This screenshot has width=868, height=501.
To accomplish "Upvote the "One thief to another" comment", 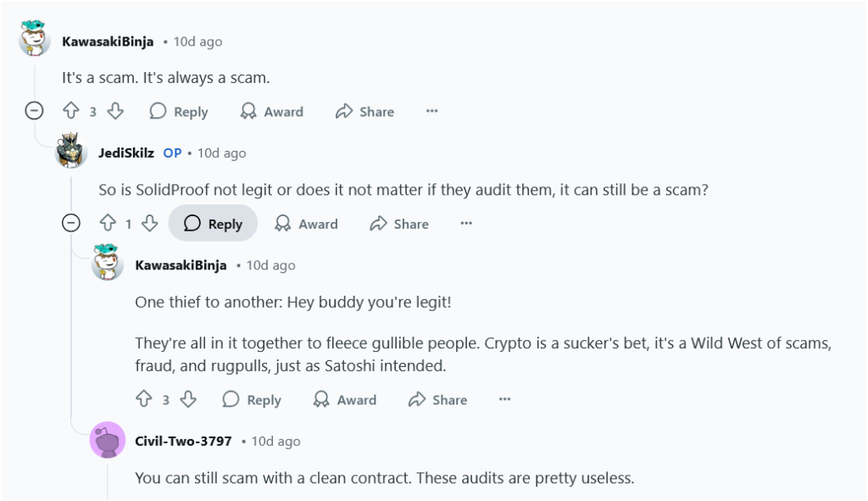I will (144, 399).
